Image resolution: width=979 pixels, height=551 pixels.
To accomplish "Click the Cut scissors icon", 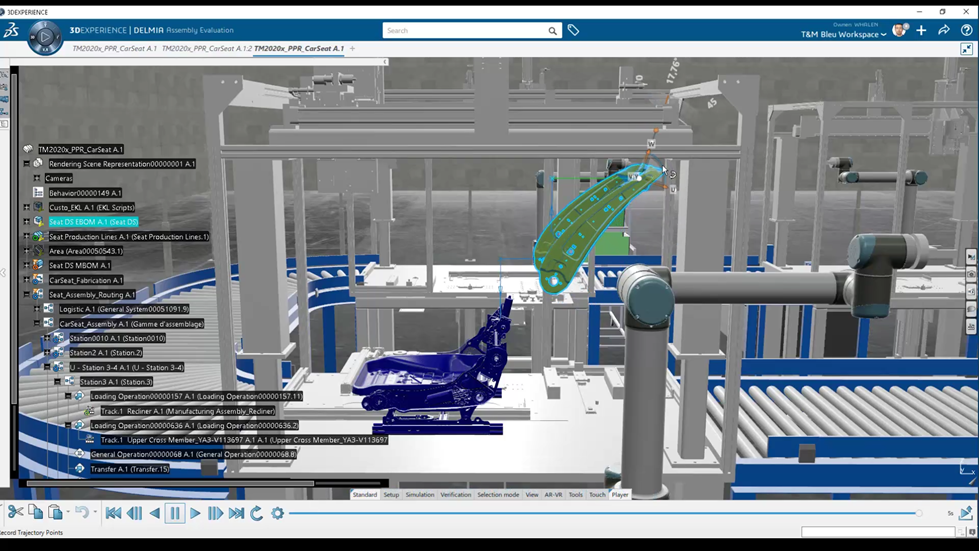I will pos(16,512).
